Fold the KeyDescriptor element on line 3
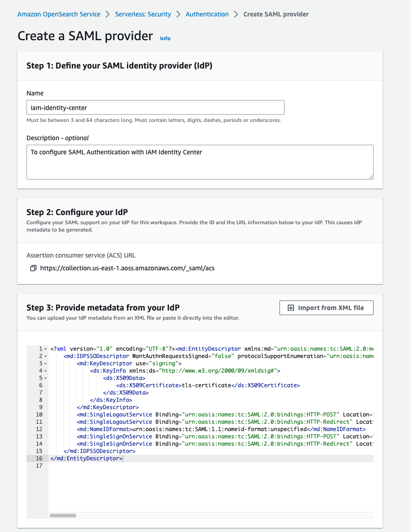 point(46,363)
